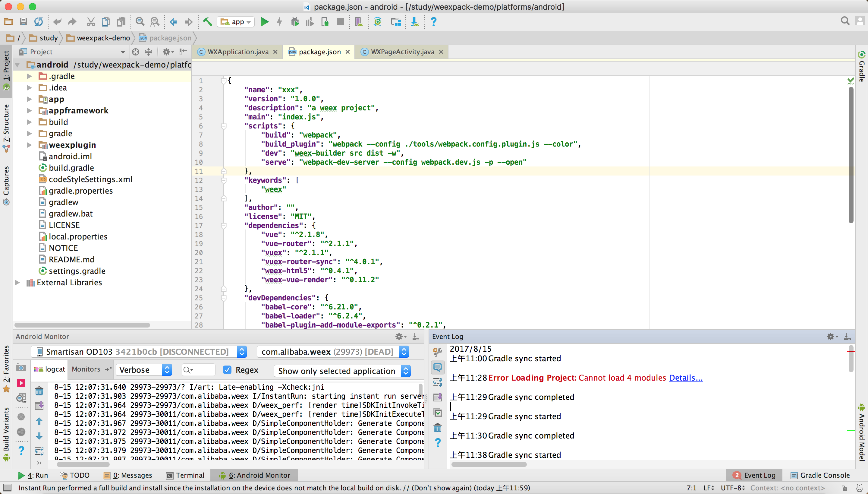Open the Terminal tool window button

(185, 475)
